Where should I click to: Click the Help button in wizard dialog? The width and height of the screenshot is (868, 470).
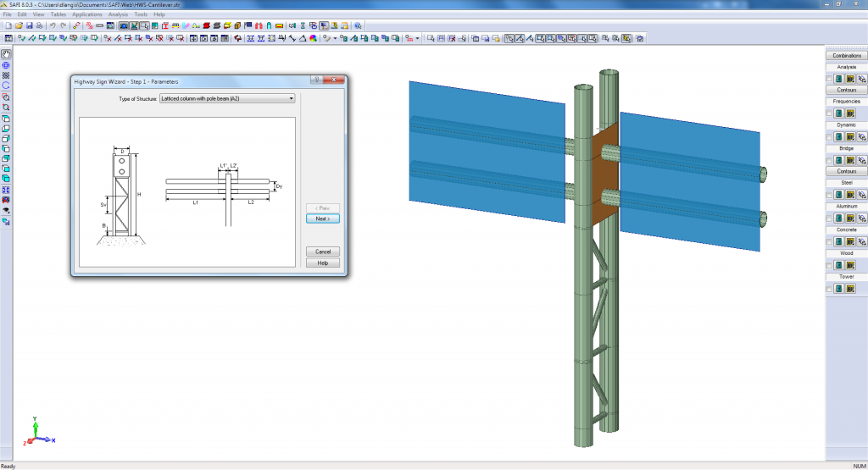click(x=323, y=263)
